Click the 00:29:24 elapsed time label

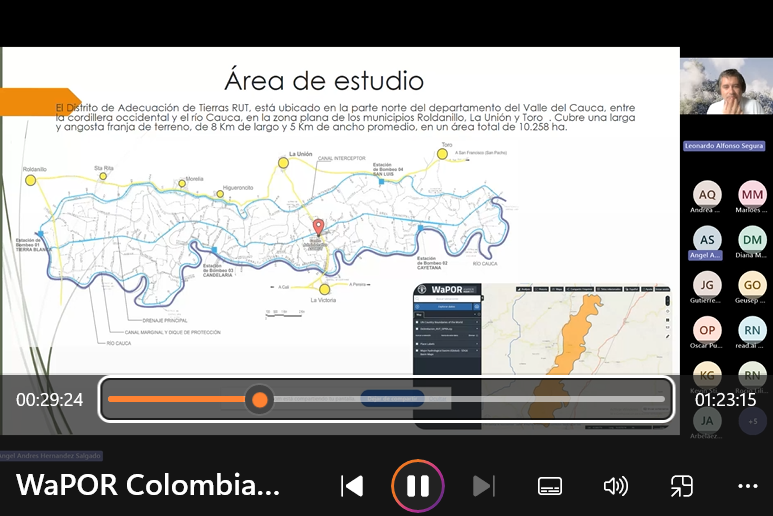coord(49,400)
